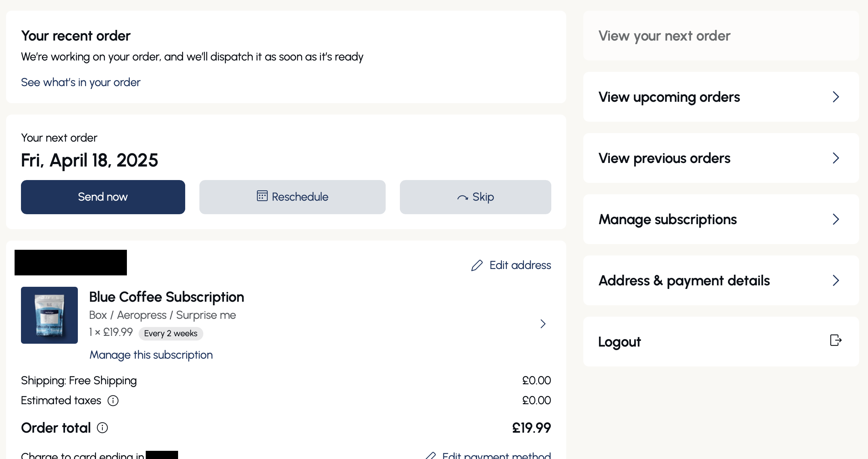Expand View previous orders chevron

click(x=836, y=158)
